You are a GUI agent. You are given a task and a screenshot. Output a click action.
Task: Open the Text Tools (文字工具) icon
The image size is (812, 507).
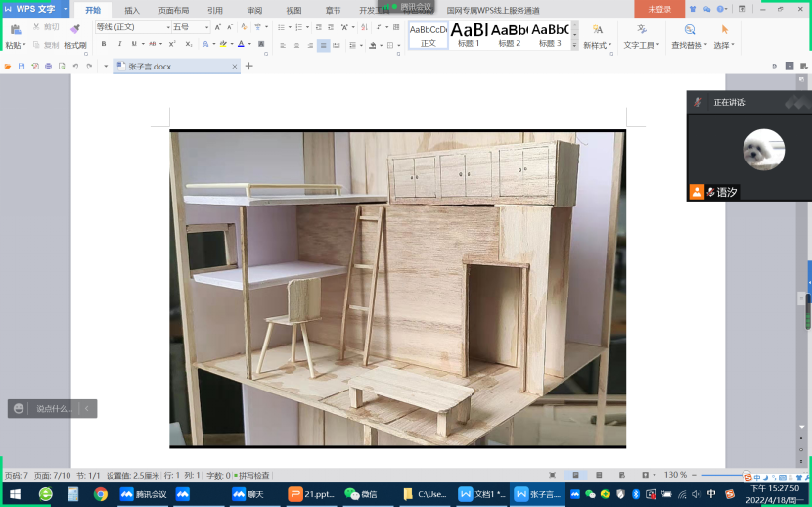coord(642,31)
